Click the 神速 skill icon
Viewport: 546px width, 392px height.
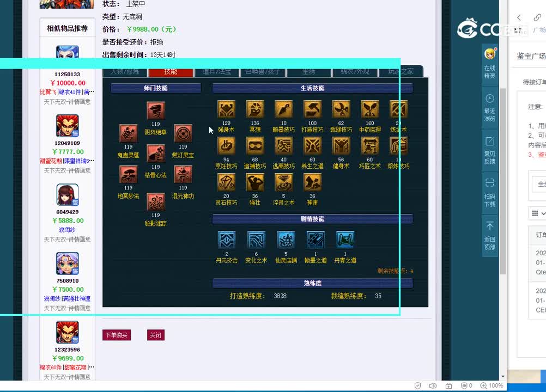pyautogui.click(x=312, y=182)
